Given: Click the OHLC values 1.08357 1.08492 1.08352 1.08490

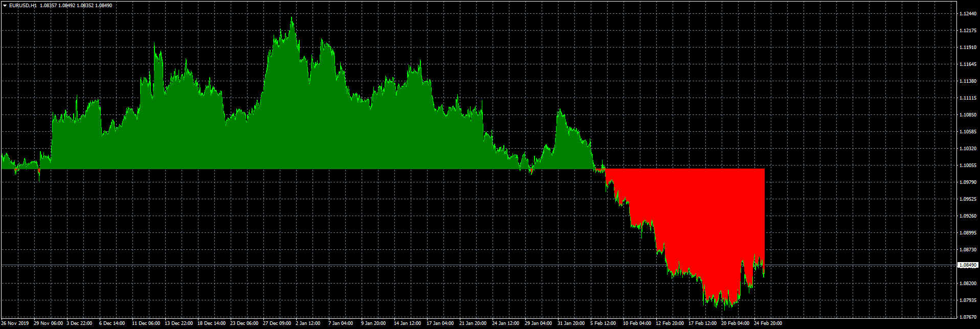Looking at the screenshot, I should click(76, 6).
